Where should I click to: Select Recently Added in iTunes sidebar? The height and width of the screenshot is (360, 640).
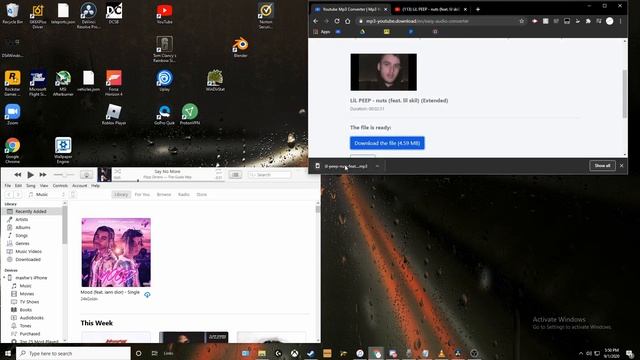click(32, 211)
